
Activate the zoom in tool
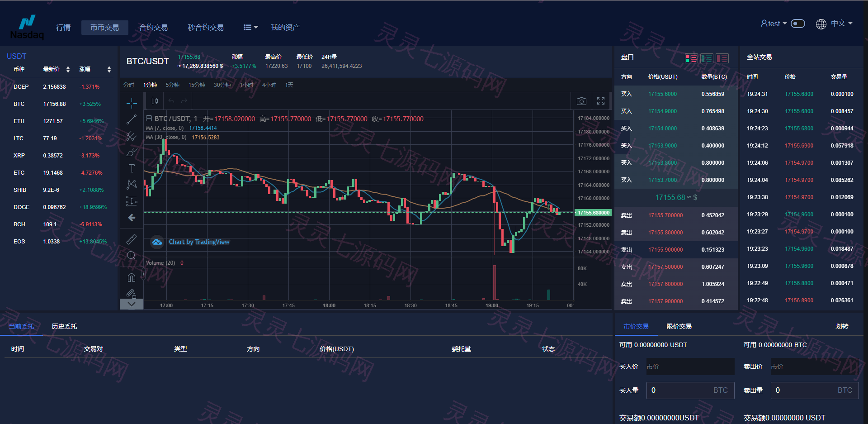(x=132, y=256)
